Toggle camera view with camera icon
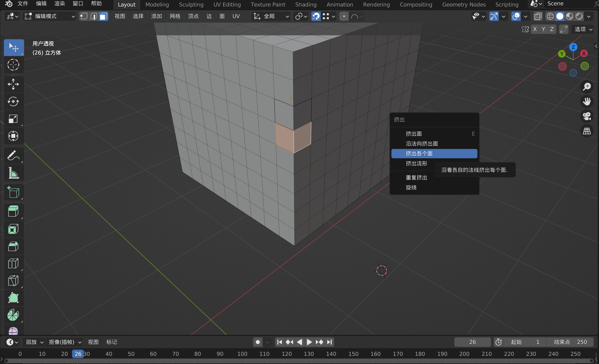This screenshot has width=599, height=364. [x=587, y=116]
